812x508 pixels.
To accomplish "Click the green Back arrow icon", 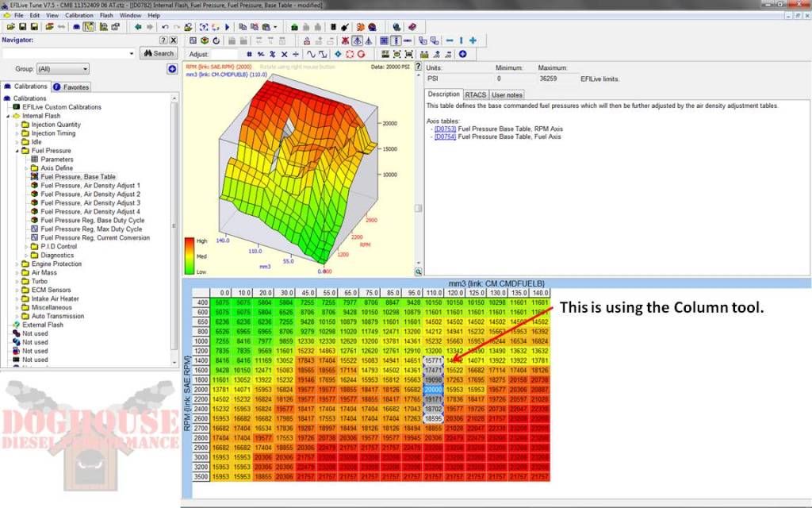I will pos(138,26).
